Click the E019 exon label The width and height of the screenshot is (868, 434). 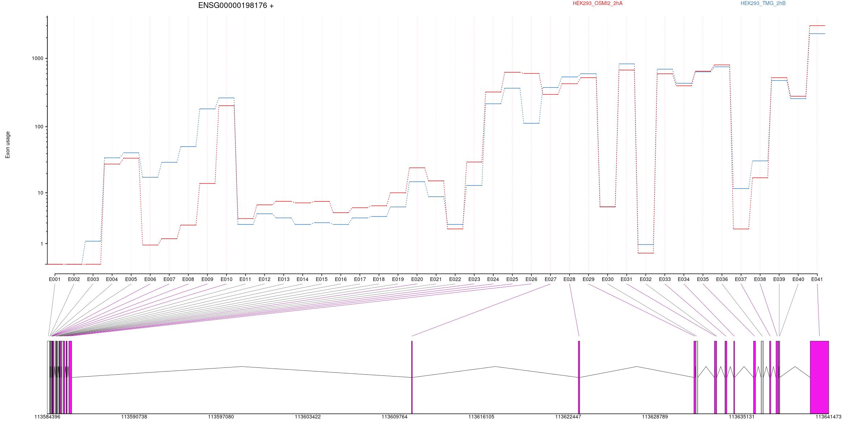point(398,279)
